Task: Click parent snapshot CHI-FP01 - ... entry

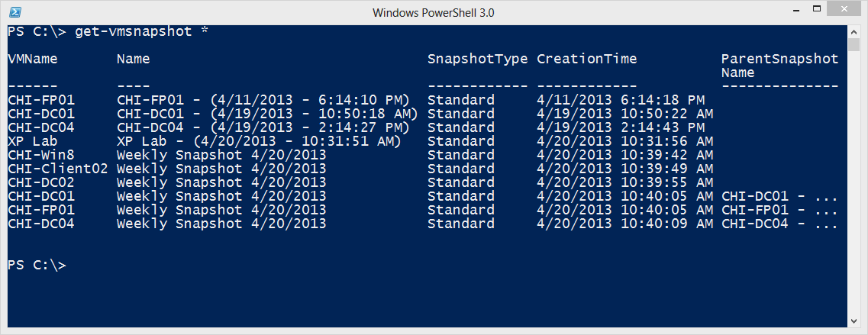Action: [780, 211]
